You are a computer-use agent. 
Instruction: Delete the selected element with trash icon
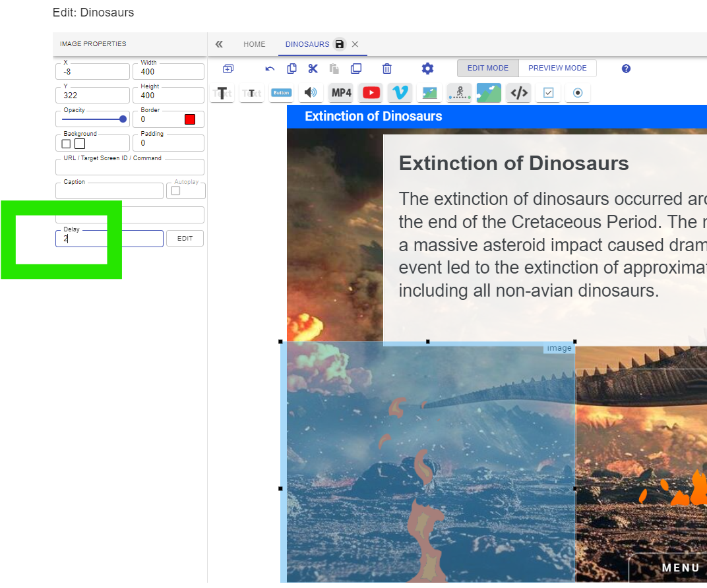[x=387, y=69]
